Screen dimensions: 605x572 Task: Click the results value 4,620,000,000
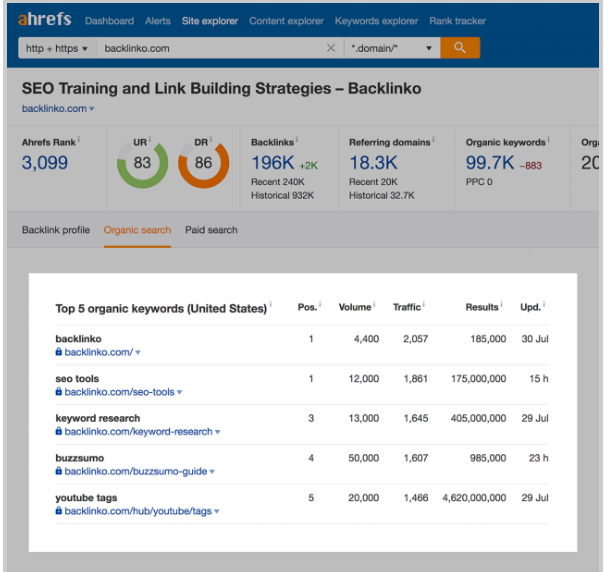(474, 498)
